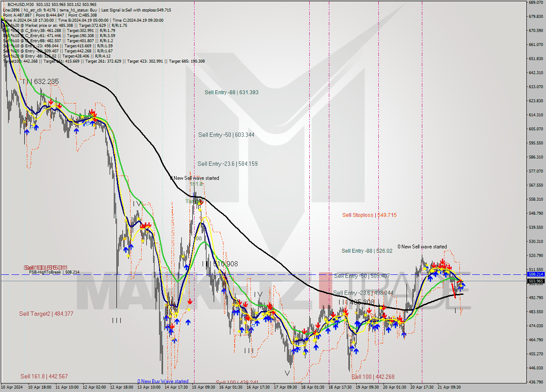This screenshot has width=546, height=392.
Task: Click the green '161.8' Fibonacci label
Action: tap(196, 184)
